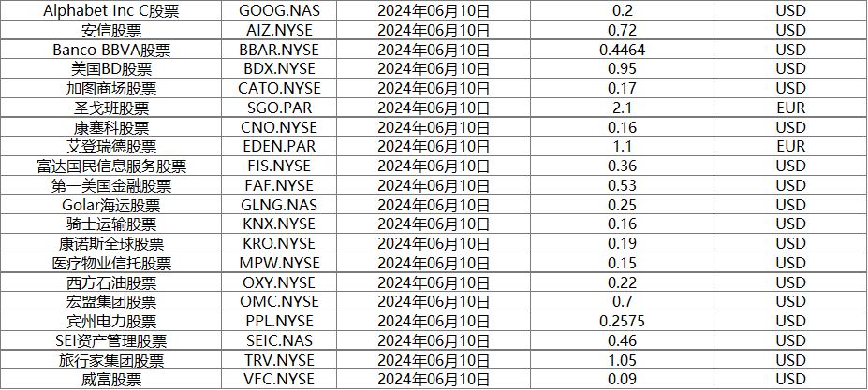The width and height of the screenshot is (868, 390).
Task: Select the 安信股票 name cell
Action: click(x=111, y=29)
